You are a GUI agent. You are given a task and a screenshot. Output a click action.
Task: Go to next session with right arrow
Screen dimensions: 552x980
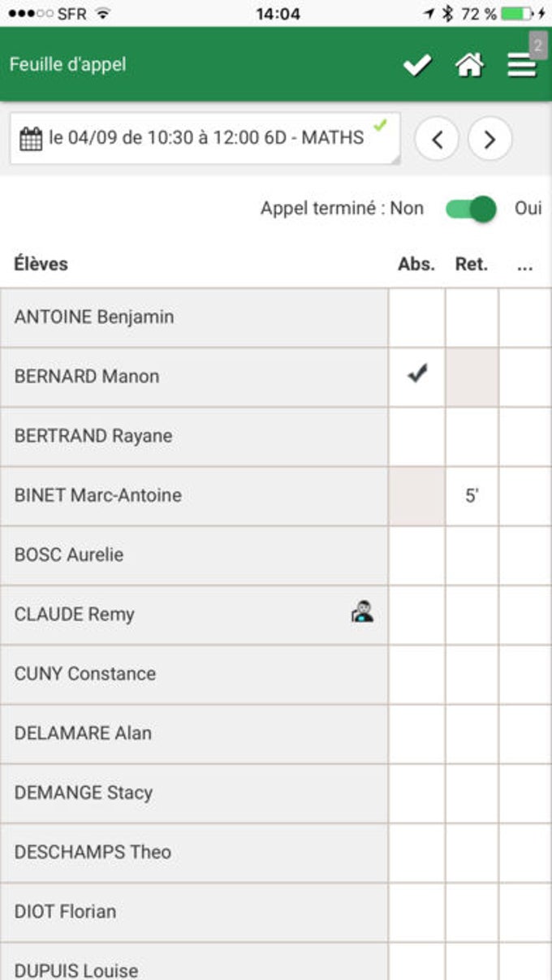(490, 139)
